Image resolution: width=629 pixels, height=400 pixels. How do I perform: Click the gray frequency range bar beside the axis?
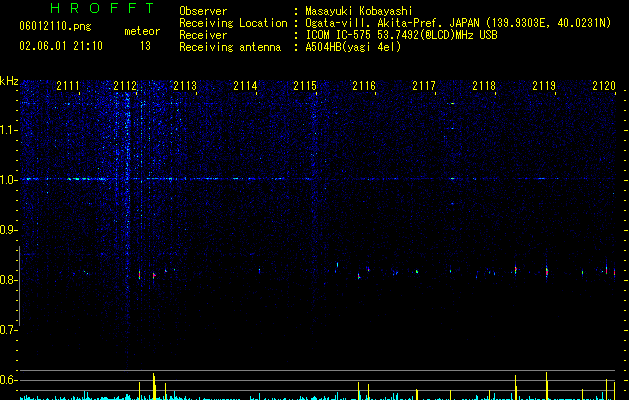pos(19,286)
